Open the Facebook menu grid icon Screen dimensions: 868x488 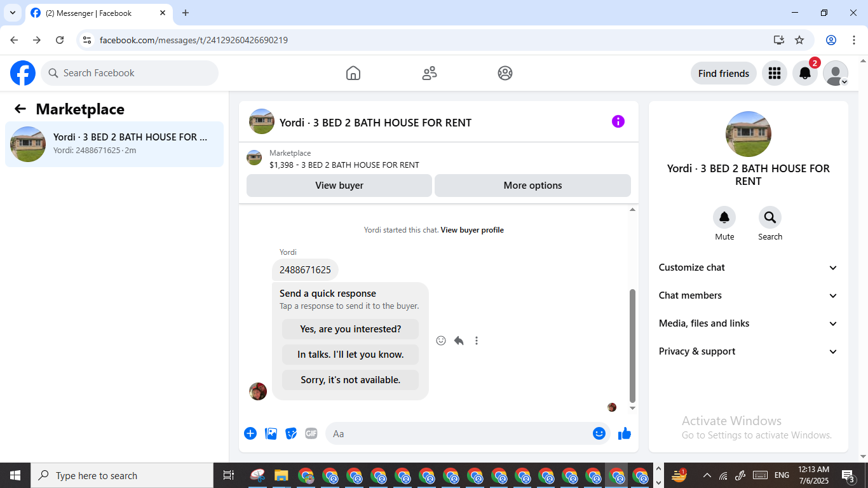[774, 73]
